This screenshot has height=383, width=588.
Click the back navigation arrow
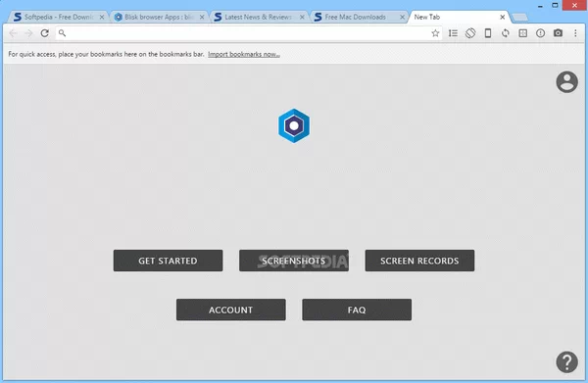tap(13, 33)
